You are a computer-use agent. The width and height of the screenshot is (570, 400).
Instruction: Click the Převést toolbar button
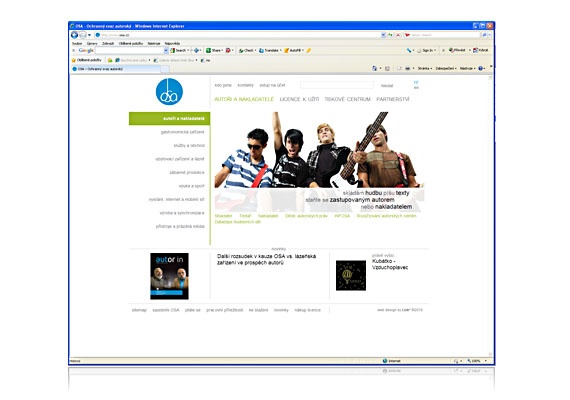point(458,50)
